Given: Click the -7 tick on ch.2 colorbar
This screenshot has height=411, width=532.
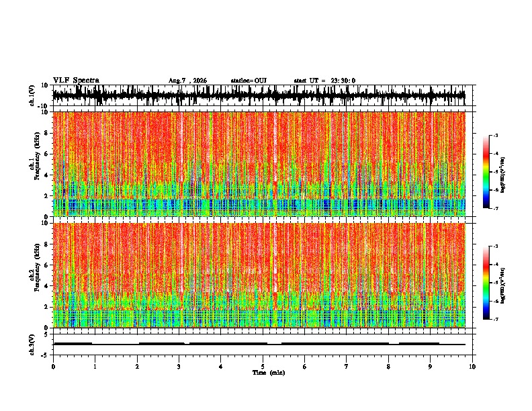Looking at the screenshot, I should [x=496, y=319].
